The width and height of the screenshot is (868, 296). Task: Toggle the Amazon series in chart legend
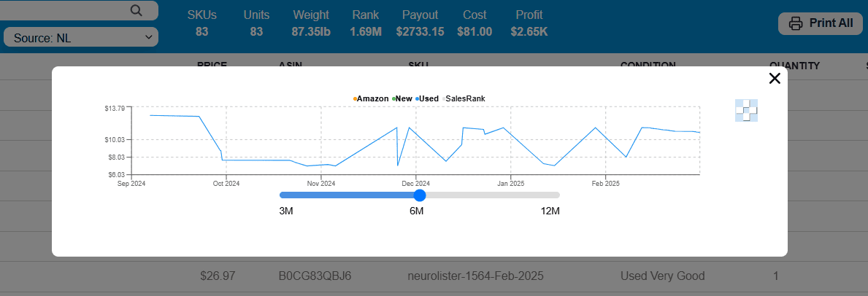pos(371,98)
